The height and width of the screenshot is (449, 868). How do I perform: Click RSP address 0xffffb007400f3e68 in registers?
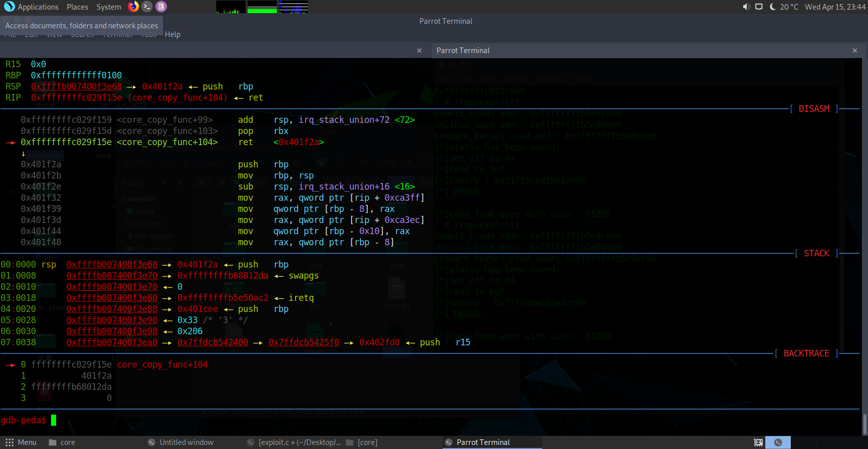(x=76, y=86)
